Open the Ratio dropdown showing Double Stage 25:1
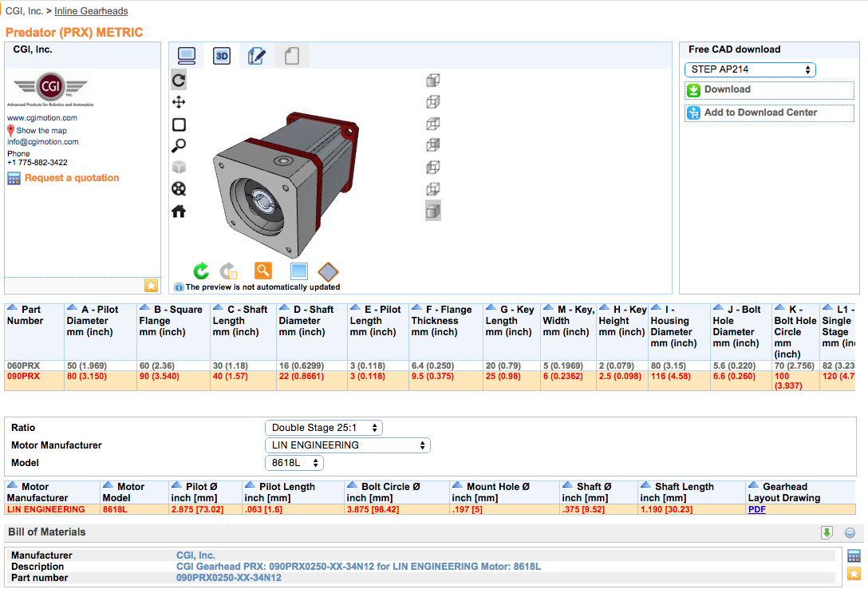868x593 pixels. (x=323, y=428)
